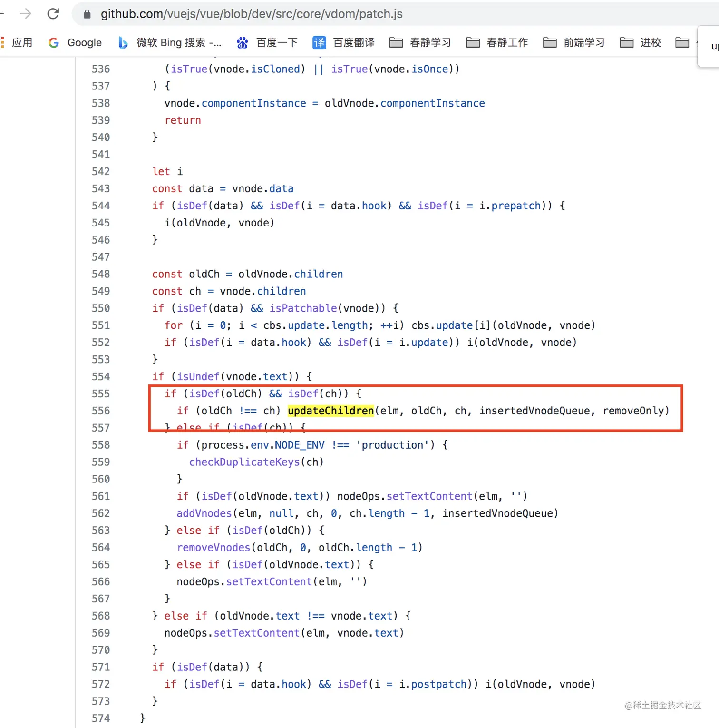Open the 春静工作 bookmark folder
The image size is (719, 728).
[497, 42]
